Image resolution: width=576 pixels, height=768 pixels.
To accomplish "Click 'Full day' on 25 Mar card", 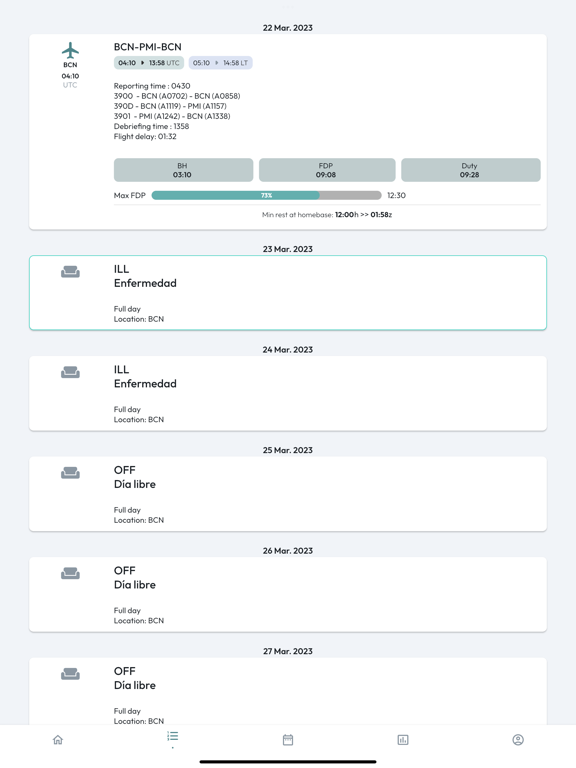I will 127,510.
